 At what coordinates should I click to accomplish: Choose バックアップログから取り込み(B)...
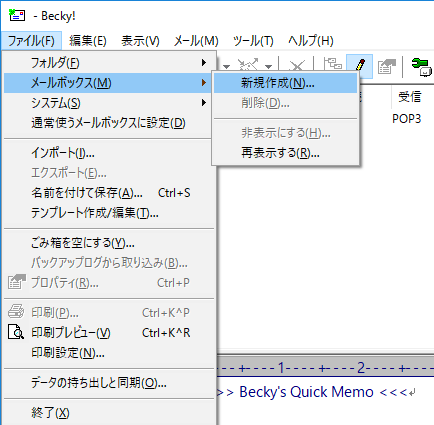tap(108, 263)
